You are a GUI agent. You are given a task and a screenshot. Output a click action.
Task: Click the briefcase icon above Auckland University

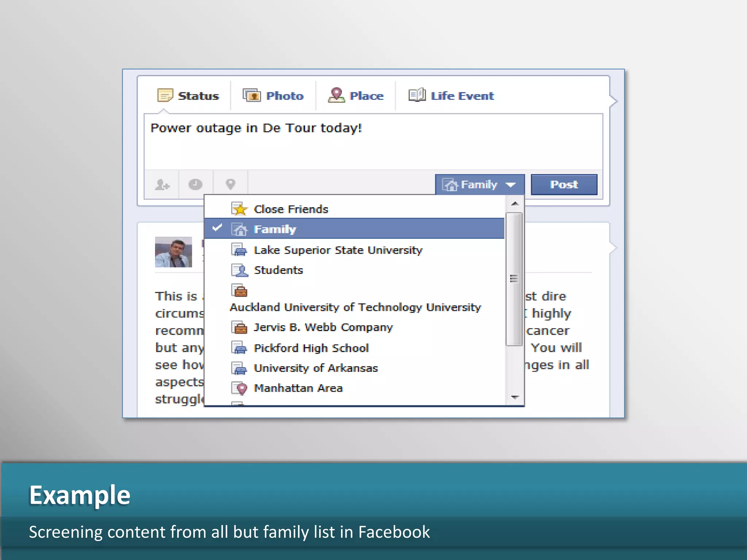pos(239,291)
